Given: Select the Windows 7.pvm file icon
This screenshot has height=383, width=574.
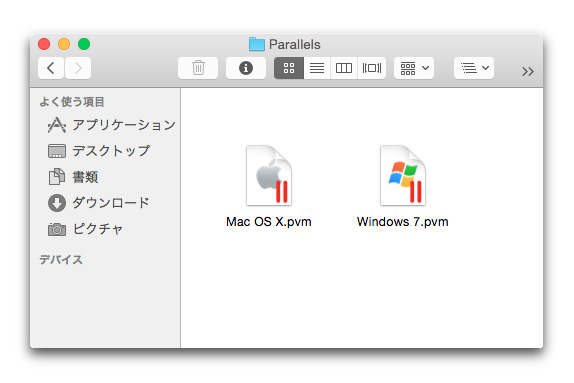Looking at the screenshot, I should (x=403, y=175).
